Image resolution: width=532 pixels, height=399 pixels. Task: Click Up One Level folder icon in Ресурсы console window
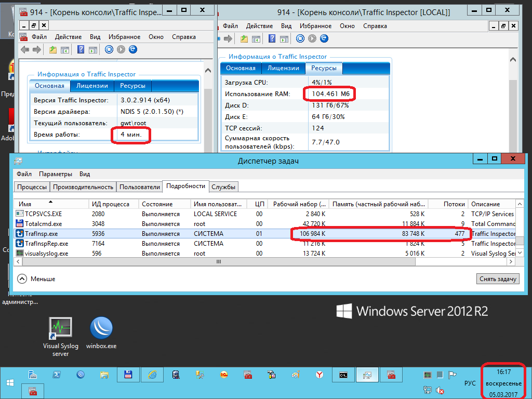pyautogui.click(x=244, y=38)
